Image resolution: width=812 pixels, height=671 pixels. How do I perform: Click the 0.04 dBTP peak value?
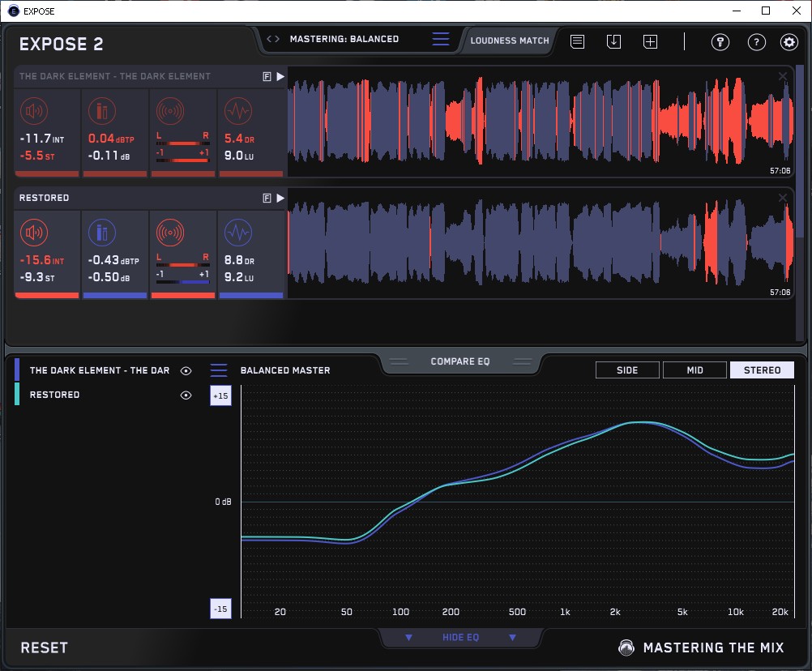coord(111,139)
